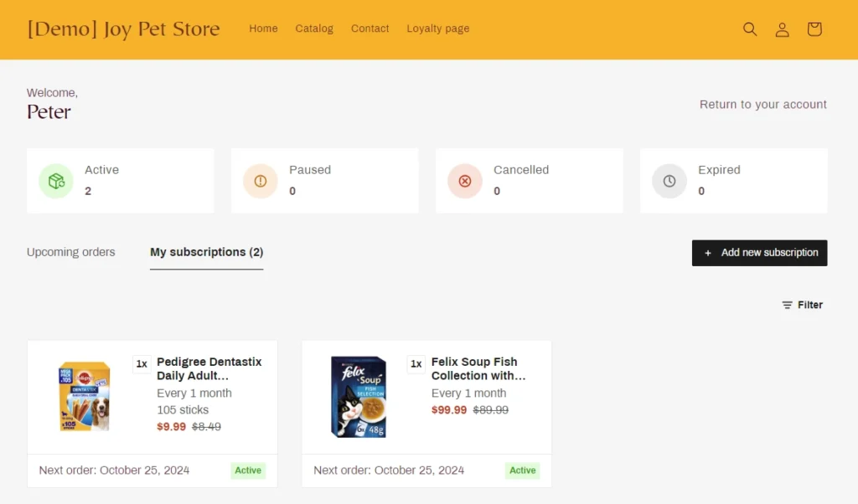Screen dimensions: 858x504
Task: Open the shopping cart icon
Action: 814,28
